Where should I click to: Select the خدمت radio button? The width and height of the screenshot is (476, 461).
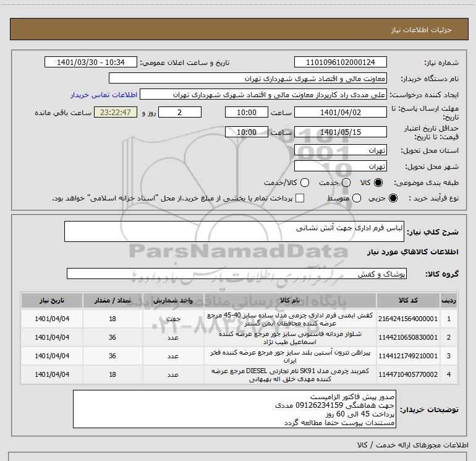[346, 183]
